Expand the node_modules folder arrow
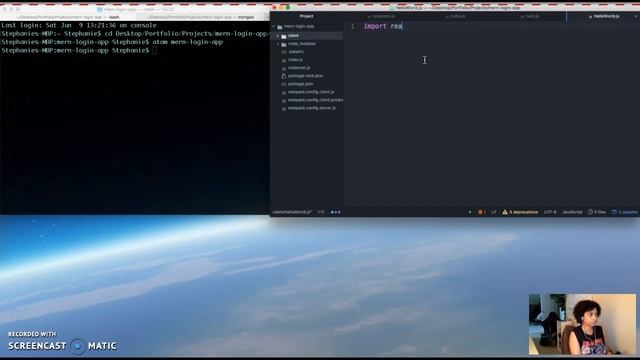The image size is (640, 360). 278,44
